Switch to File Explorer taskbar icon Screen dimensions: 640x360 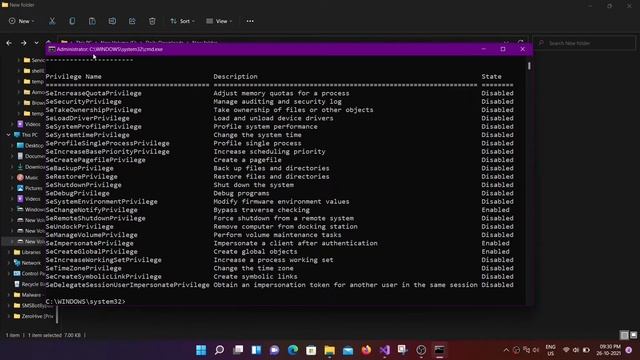tap(329, 350)
